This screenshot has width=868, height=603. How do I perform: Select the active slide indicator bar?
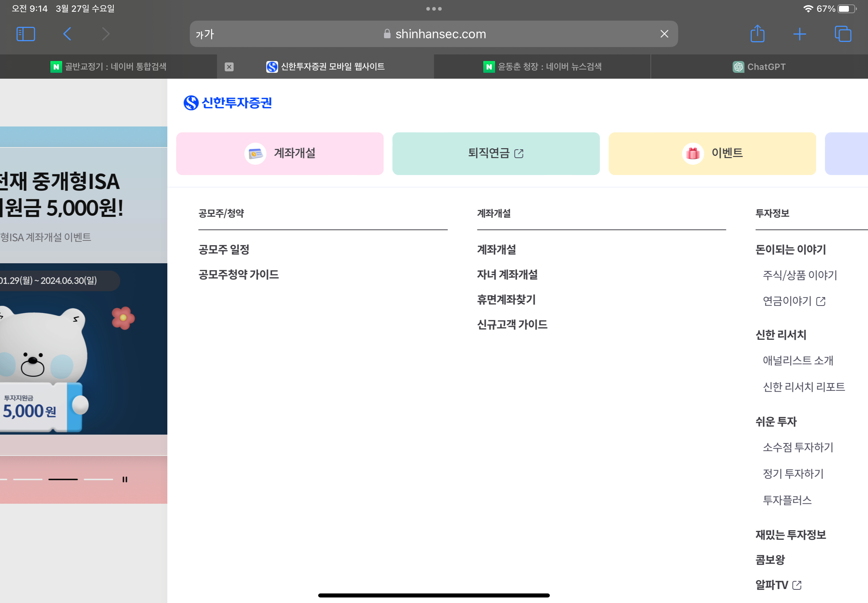pos(63,479)
